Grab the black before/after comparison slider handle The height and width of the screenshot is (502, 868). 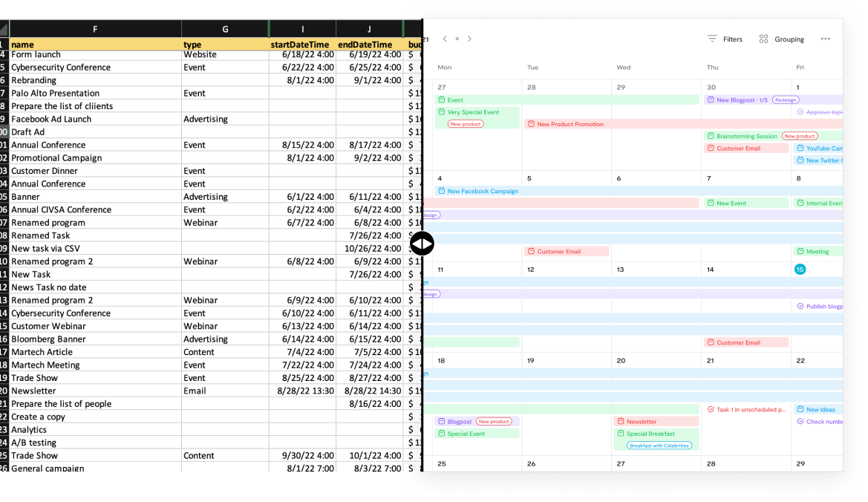click(422, 243)
